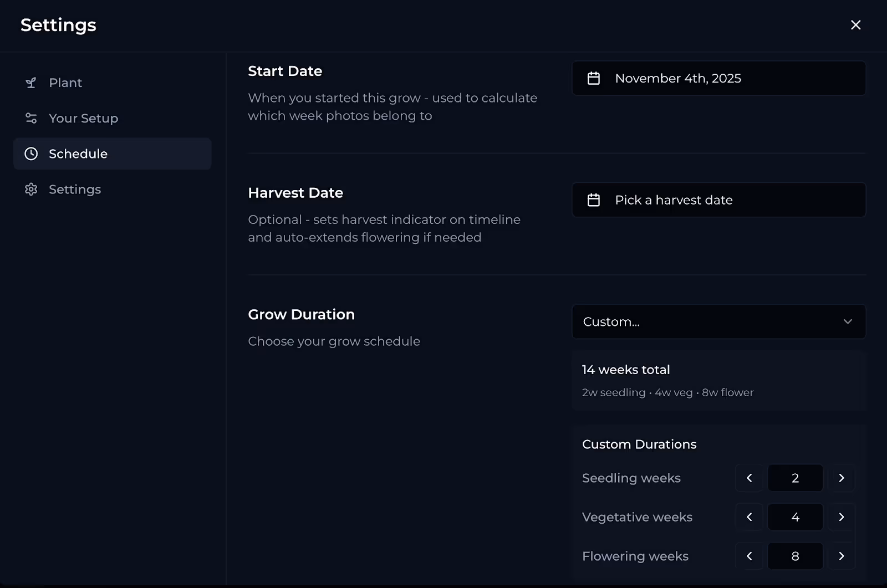Click the Start Date calendar icon
The image size is (887, 588).
(594, 78)
